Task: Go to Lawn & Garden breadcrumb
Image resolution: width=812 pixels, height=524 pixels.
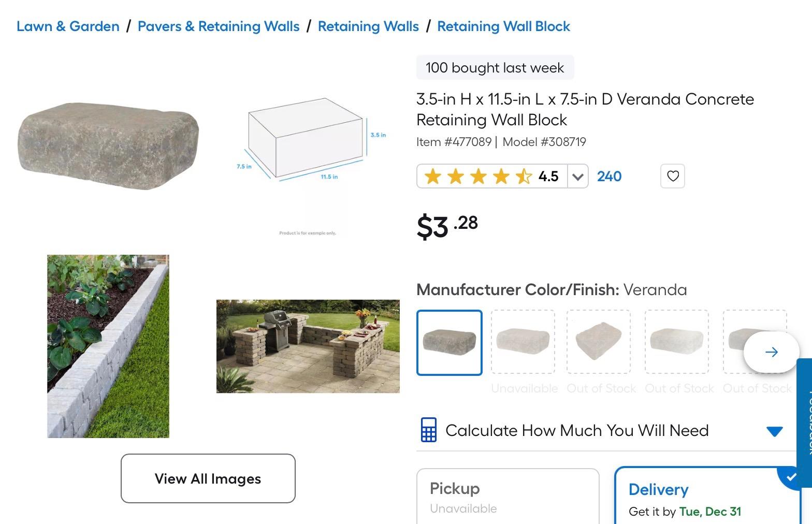Action: click(68, 26)
